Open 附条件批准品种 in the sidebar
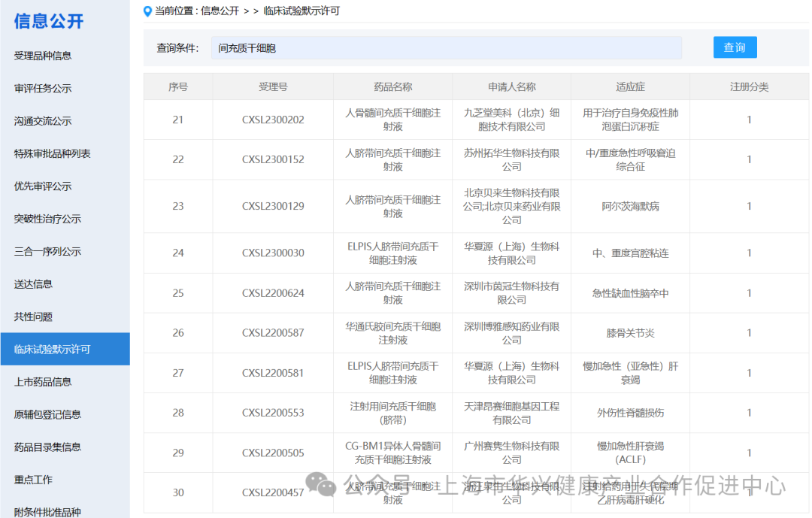Screen dimensions: 812x518 [x=47, y=512]
